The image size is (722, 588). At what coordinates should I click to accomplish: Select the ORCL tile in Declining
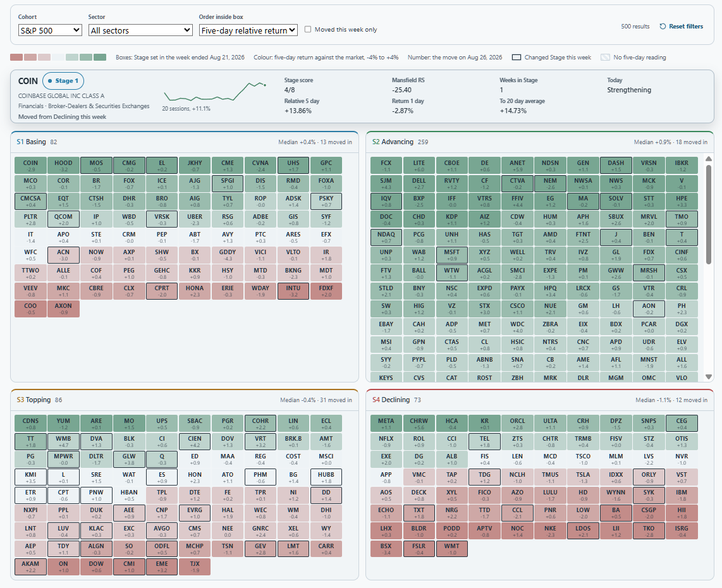tap(518, 424)
